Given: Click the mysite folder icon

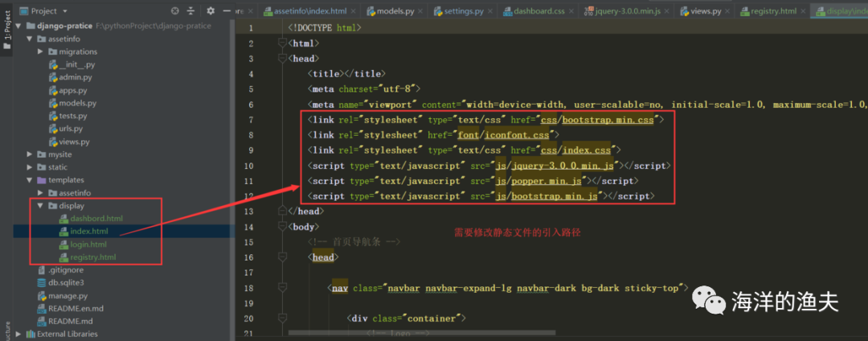Looking at the screenshot, I should (x=42, y=154).
